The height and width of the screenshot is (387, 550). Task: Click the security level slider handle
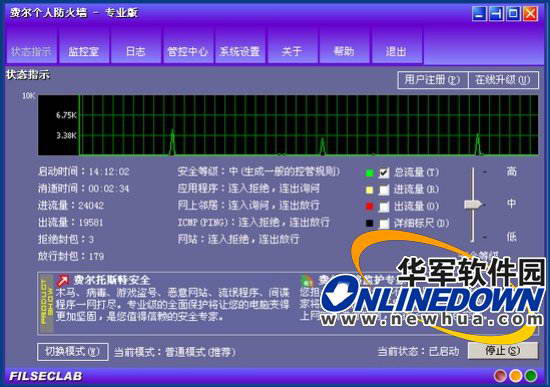tap(473, 204)
